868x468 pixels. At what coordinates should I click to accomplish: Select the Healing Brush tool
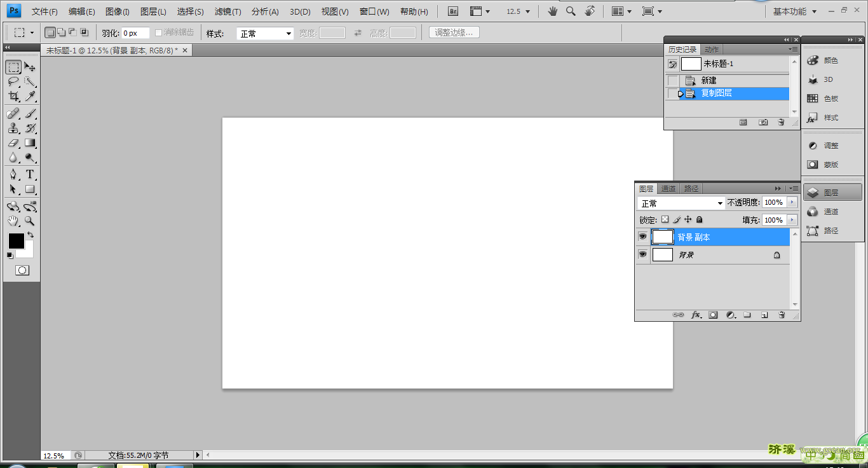point(13,114)
